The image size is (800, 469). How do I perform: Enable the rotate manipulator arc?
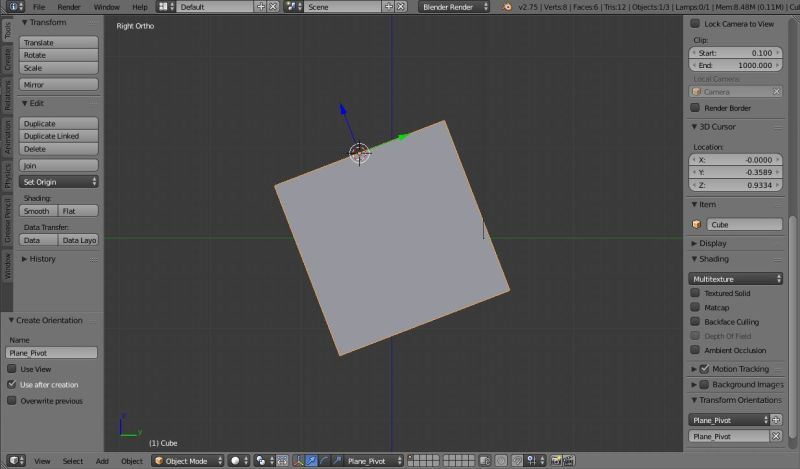pyautogui.click(x=324, y=461)
